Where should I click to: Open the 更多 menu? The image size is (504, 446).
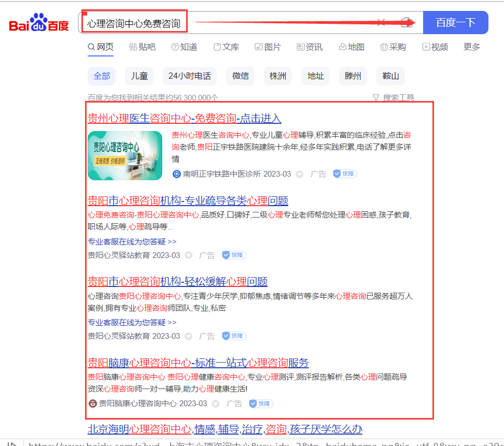pyautogui.click(x=471, y=47)
